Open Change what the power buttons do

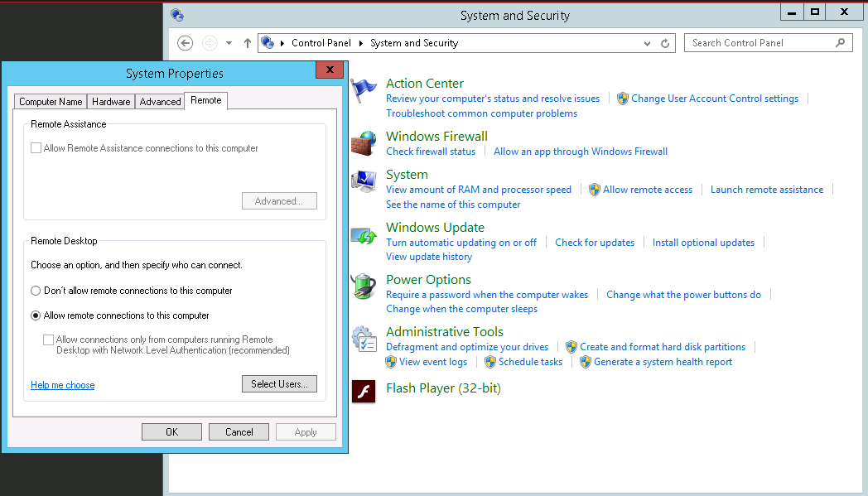(683, 295)
